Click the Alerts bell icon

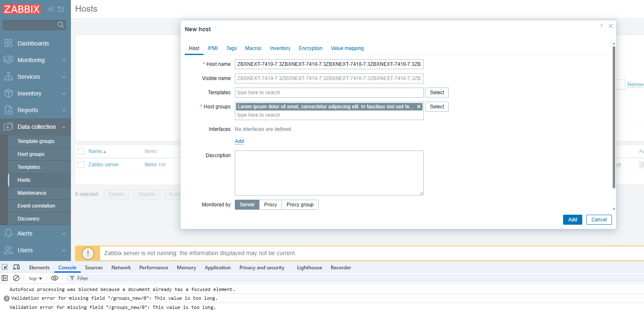coord(8,233)
